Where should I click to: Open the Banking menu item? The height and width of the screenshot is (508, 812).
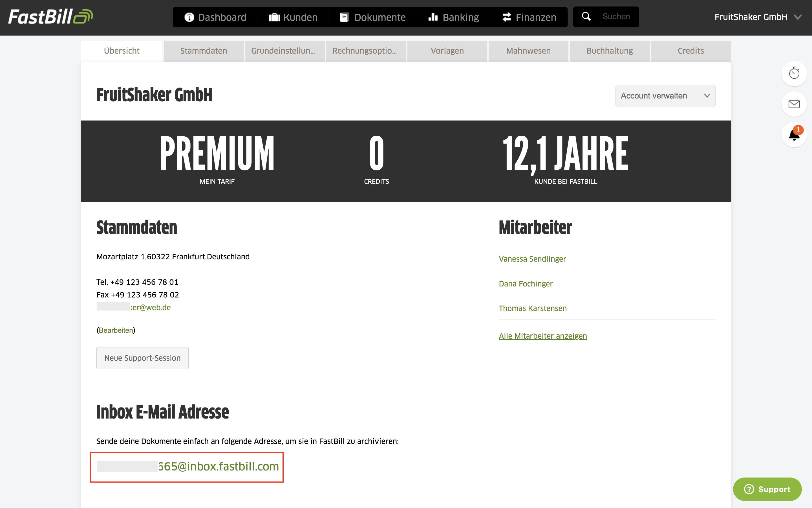(454, 17)
